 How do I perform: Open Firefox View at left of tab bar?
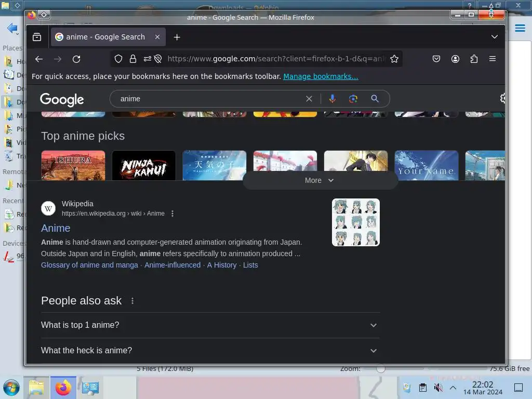coord(37,37)
